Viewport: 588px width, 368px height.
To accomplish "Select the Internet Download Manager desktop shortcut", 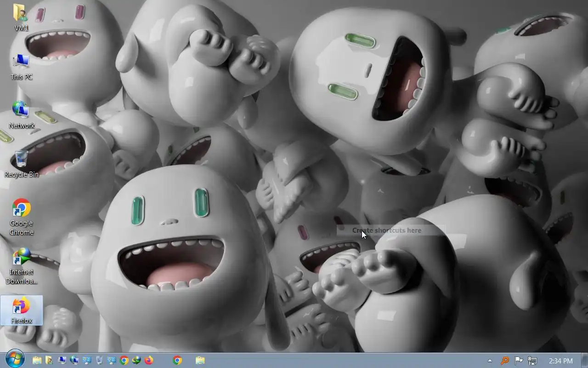I will tap(21, 266).
